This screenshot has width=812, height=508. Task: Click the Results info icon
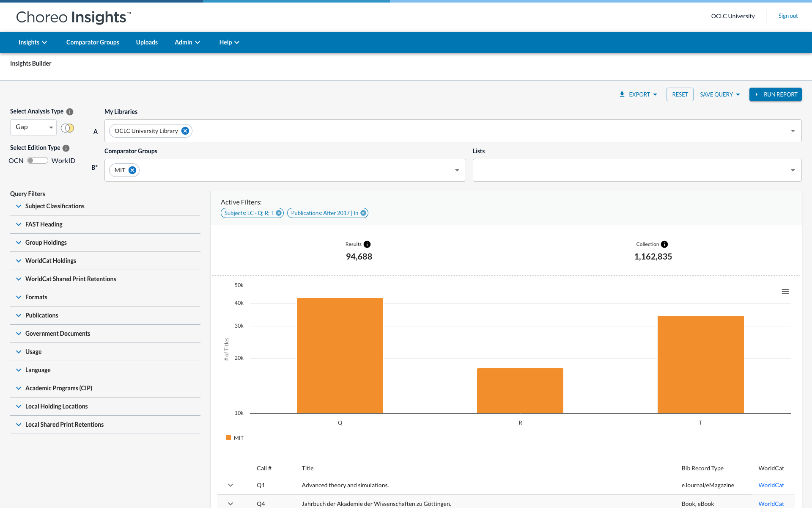point(367,244)
